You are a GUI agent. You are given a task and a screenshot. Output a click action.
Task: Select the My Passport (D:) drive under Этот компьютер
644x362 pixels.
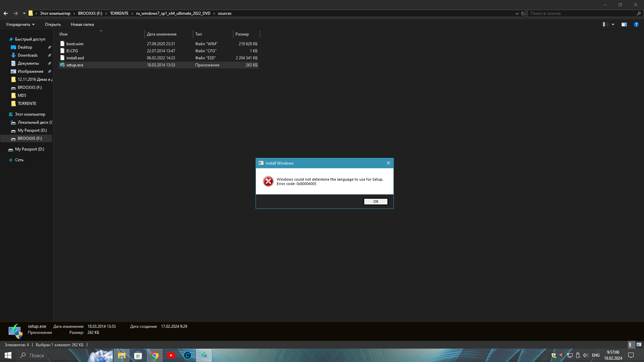(x=32, y=130)
